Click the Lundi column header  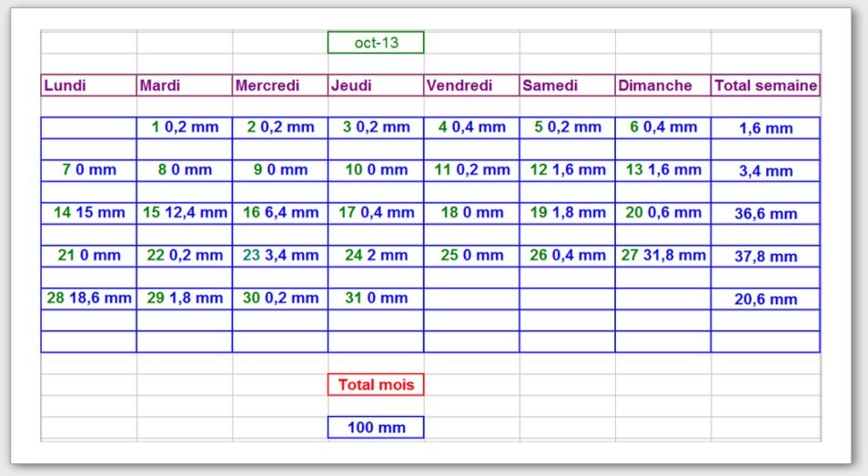(88, 86)
